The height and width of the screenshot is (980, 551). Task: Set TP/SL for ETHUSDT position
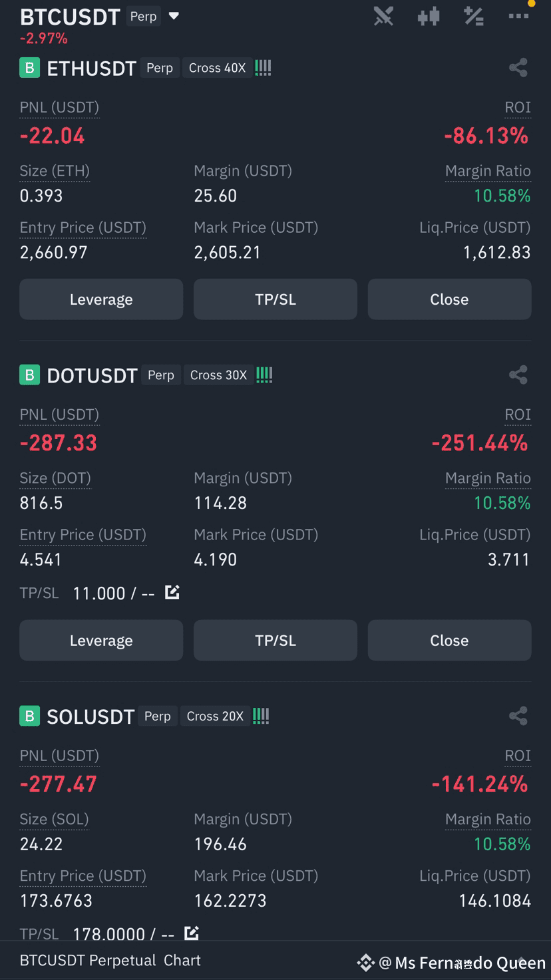(275, 299)
